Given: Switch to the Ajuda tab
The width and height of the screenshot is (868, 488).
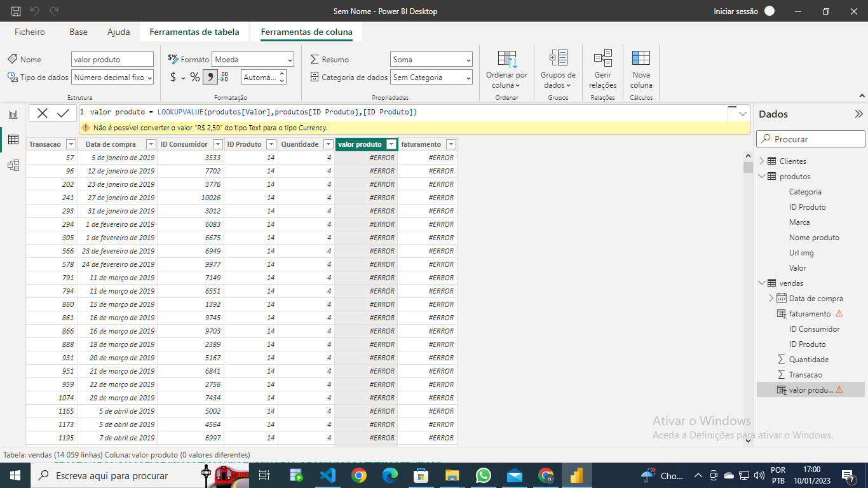Looking at the screenshot, I should click(119, 32).
